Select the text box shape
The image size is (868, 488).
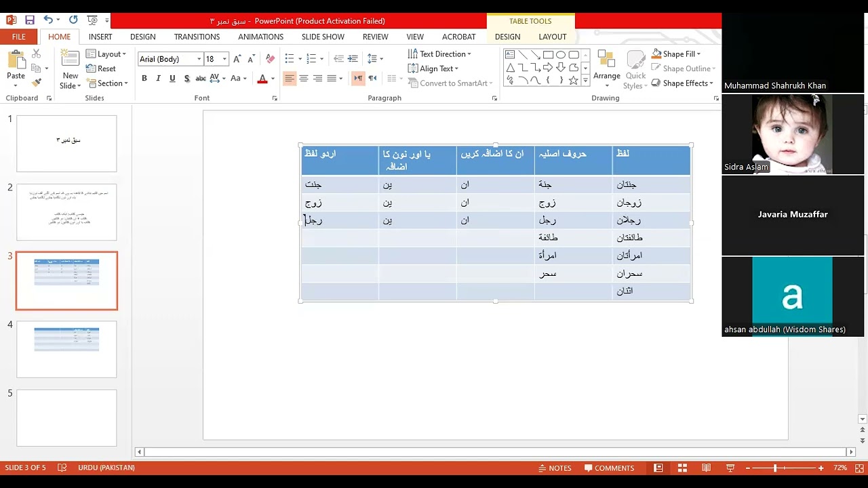coord(510,55)
